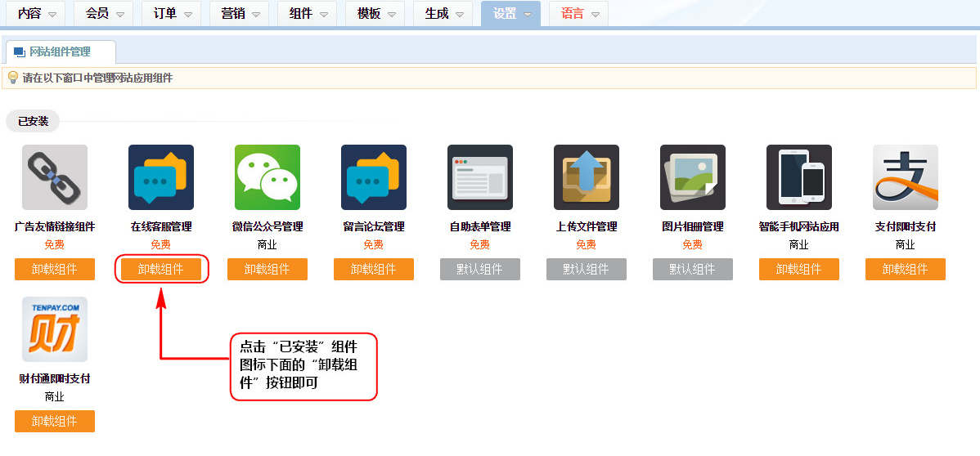
Task: Open the 自助表单管理 form icon
Action: pyautogui.click(x=480, y=177)
